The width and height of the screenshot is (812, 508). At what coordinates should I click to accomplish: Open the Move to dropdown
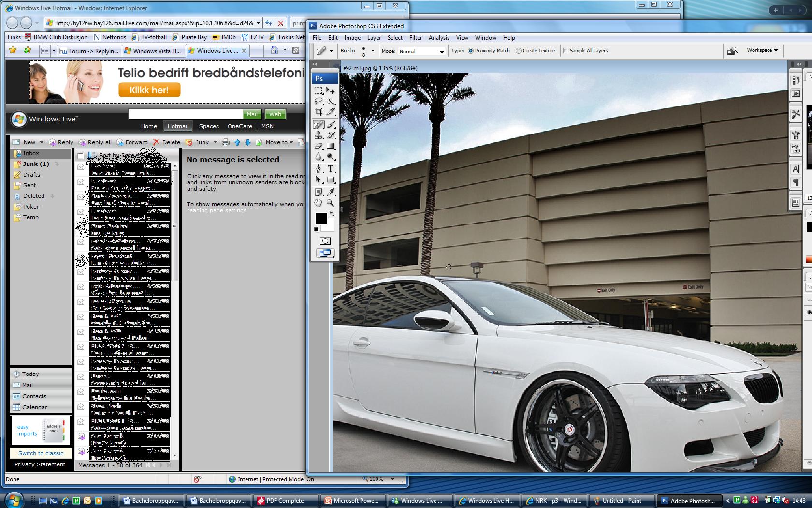[x=279, y=142]
